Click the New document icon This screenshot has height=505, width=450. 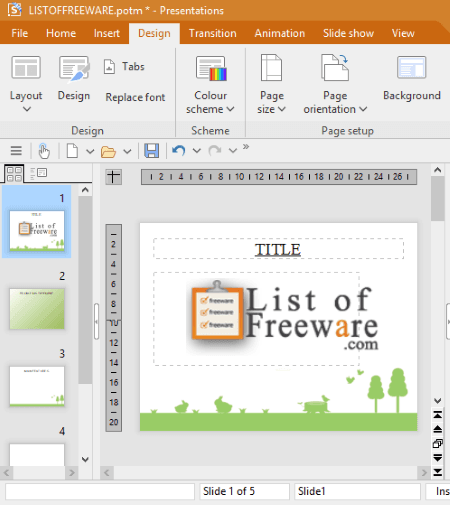(72, 151)
